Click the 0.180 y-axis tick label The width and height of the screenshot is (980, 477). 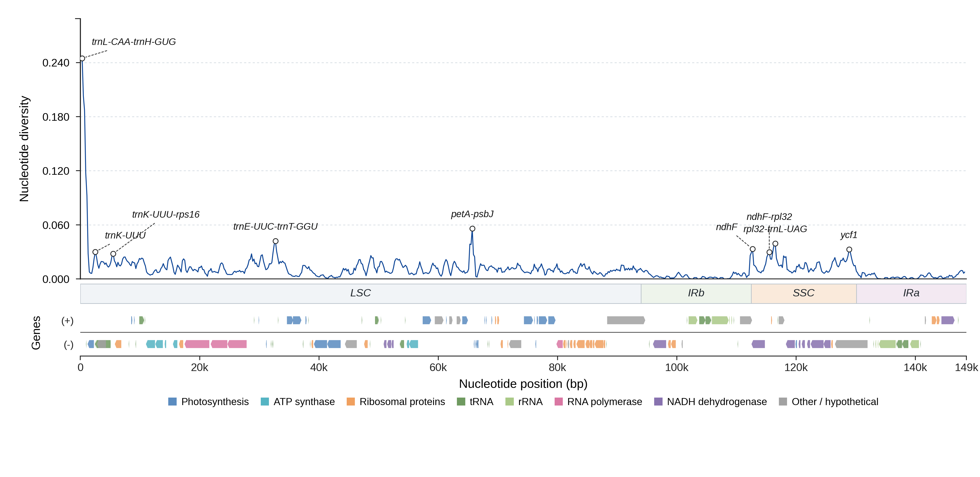tap(56, 117)
